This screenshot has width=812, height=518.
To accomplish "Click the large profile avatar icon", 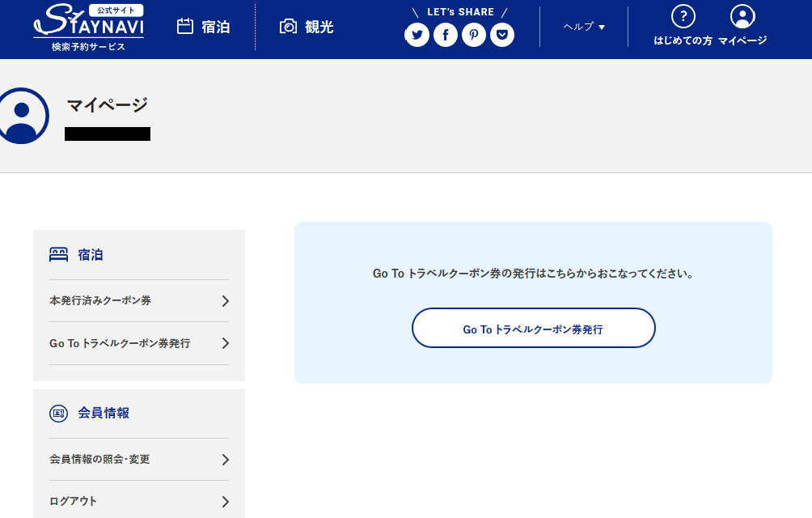I will point(22,116).
